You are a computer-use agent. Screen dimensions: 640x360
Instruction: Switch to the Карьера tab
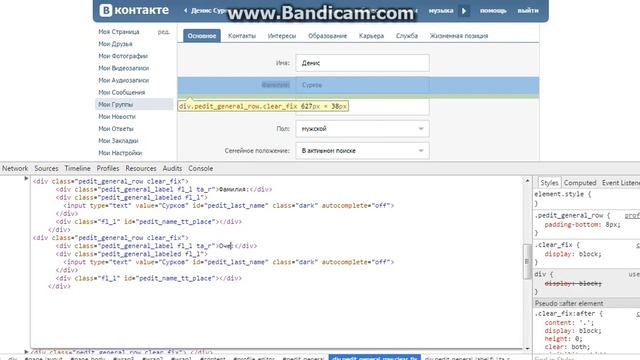point(371,36)
